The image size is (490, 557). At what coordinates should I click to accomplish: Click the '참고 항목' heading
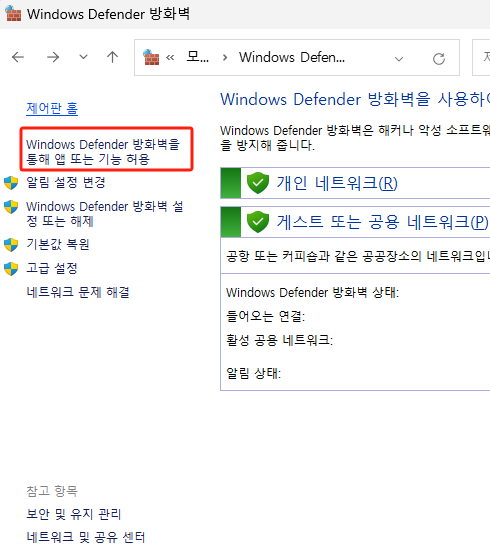[52, 491]
